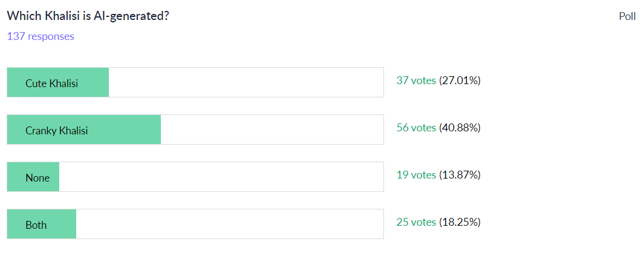This screenshot has height=256, width=644.
Task: Select the Cute Khalisi option label
Action: click(x=51, y=83)
